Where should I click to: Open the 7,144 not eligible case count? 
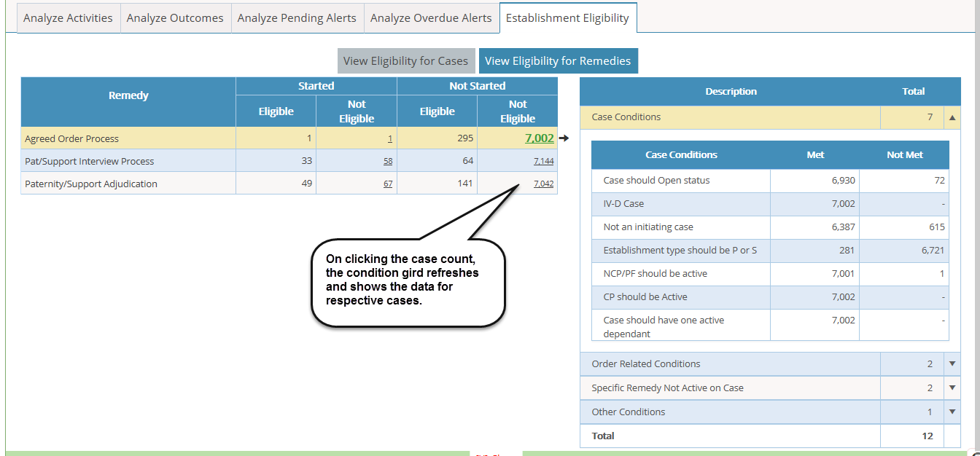(543, 161)
